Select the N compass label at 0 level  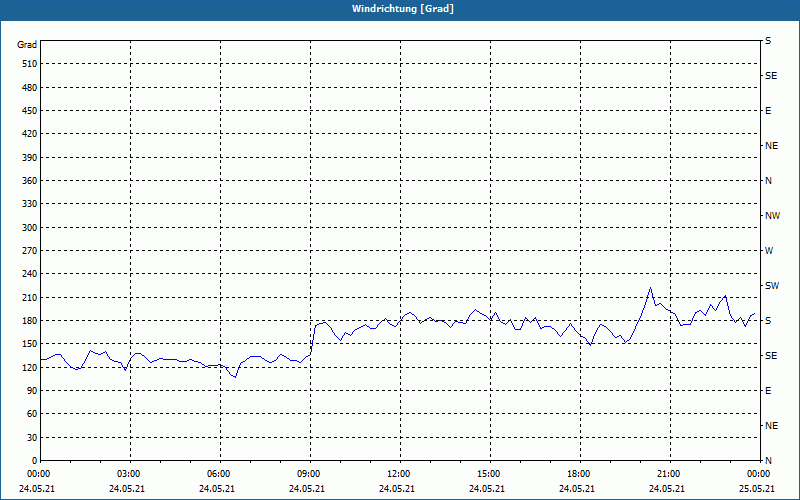[768, 461]
